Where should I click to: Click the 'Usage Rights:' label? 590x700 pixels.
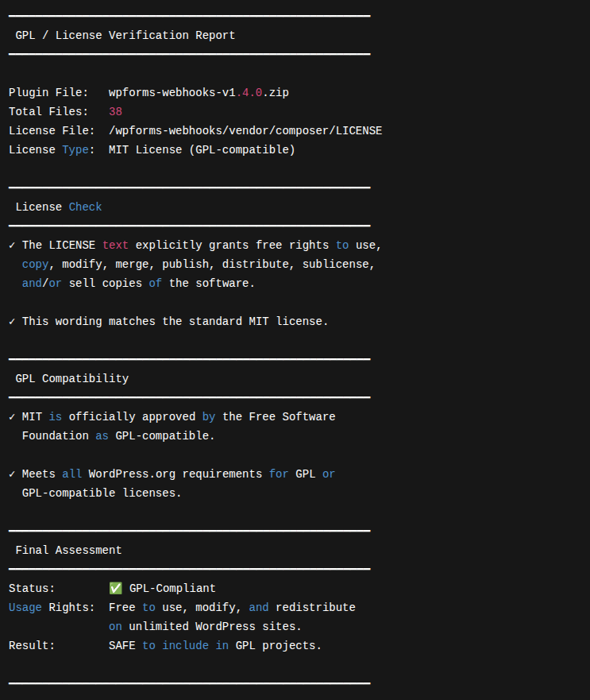click(x=52, y=608)
